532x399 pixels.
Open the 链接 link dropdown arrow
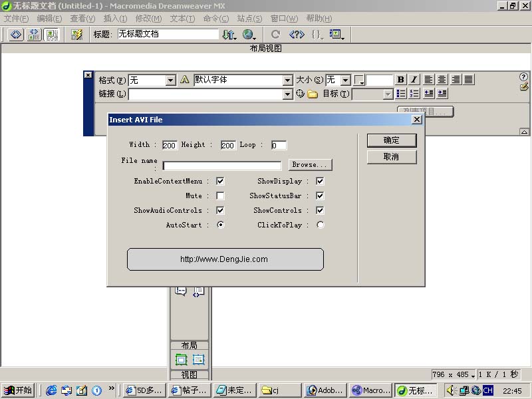[x=288, y=94]
